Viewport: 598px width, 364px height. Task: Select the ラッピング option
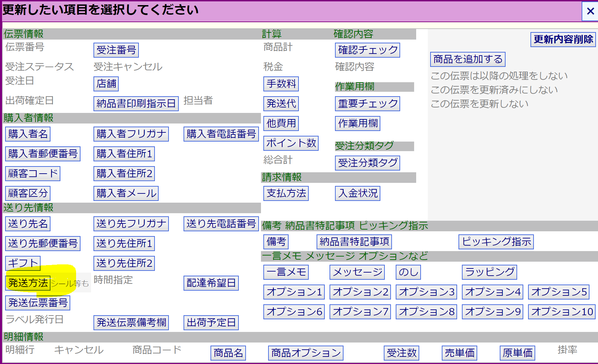[x=490, y=272]
